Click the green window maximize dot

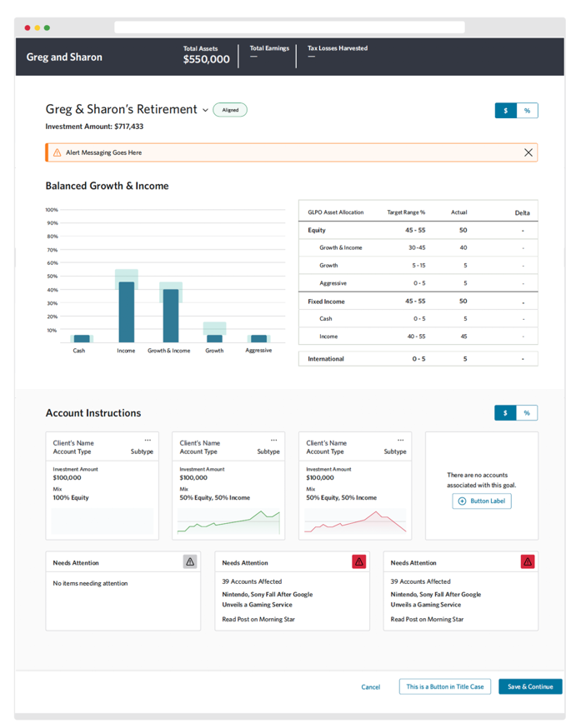tap(47, 27)
